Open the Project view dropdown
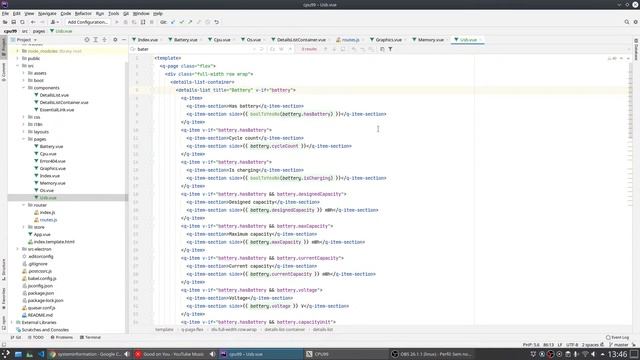 [x=24, y=40]
